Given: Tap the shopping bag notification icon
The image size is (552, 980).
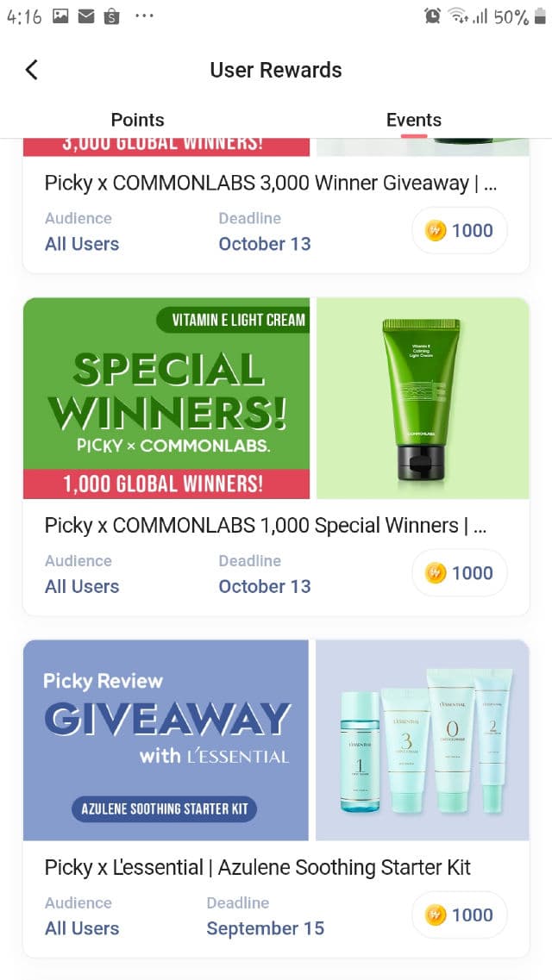Looking at the screenshot, I should coord(112,17).
